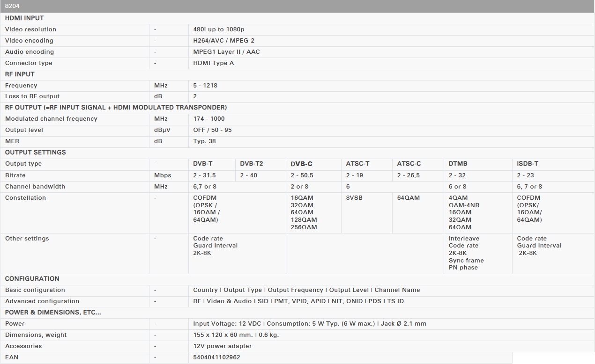The width and height of the screenshot is (595, 364).
Task: Select the Advanced configuration row label
Action: pyautogui.click(x=42, y=301)
